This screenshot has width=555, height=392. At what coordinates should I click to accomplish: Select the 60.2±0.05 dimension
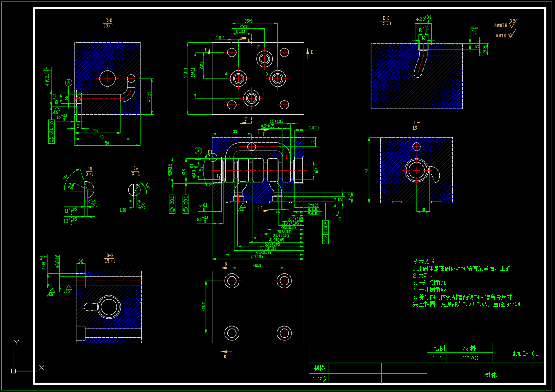(x=263, y=253)
